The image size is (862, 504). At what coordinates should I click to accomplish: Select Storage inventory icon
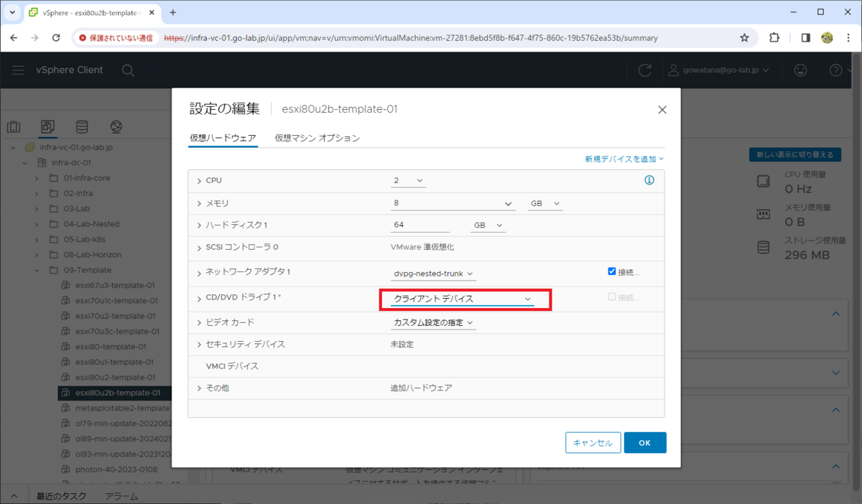pyautogui.click(x=83, y=127)
